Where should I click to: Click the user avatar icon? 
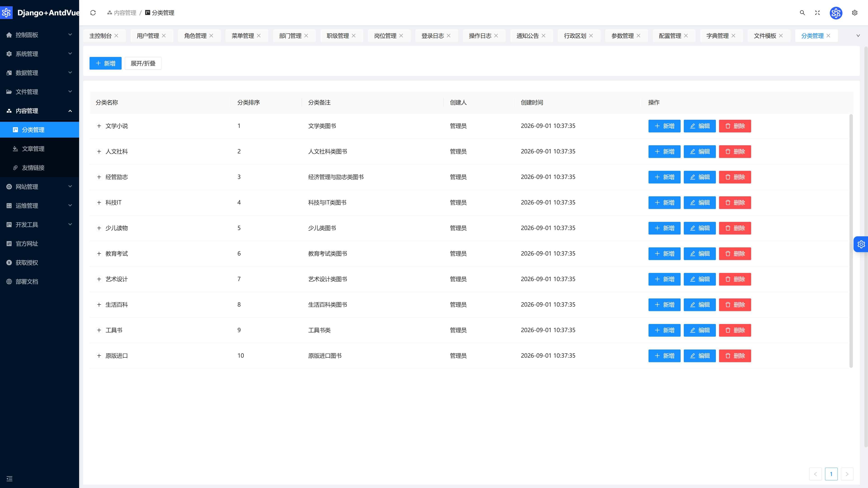pyautogui.click(x=836, y=13)
